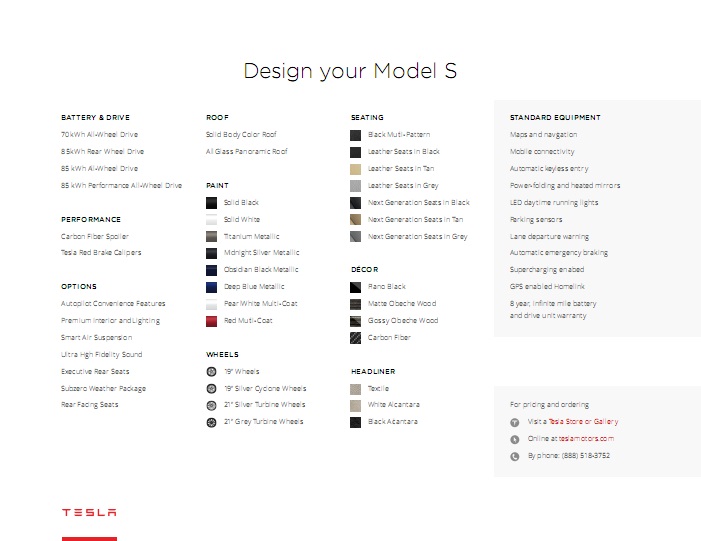Screen dimensions: 701x541
Task: Pick the White Alcantara headliner swatch
Action: 355,406
